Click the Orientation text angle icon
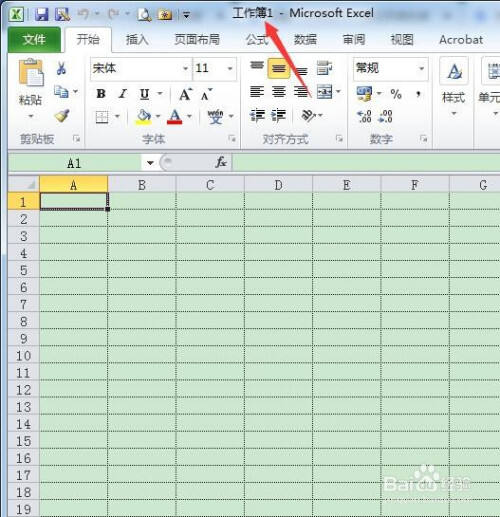 (308, 116)
